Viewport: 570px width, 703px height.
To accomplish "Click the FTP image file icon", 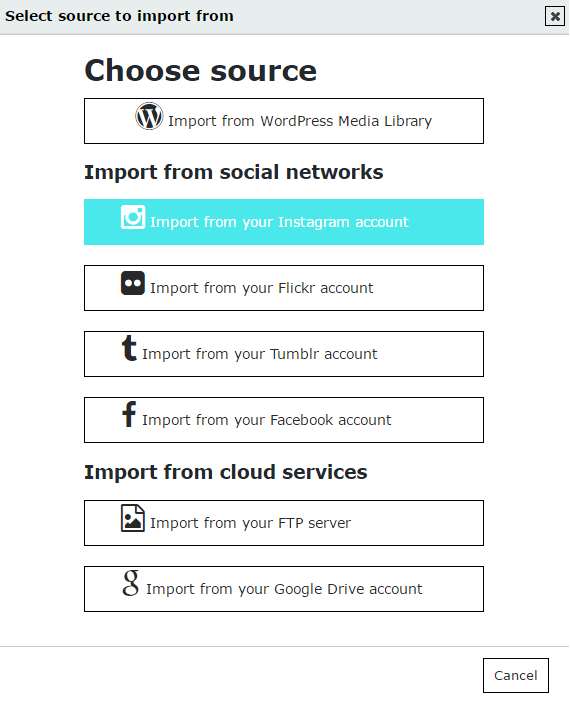I will tap(133, 518).
